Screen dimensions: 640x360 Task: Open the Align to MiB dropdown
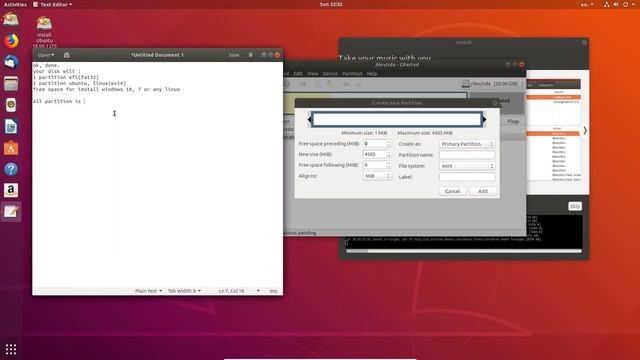[x=377, y=176]
